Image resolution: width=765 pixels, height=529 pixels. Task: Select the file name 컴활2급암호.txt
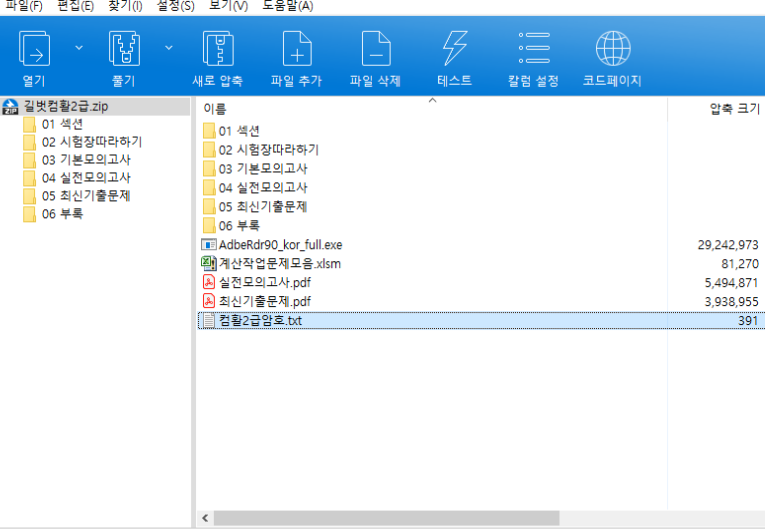pyautogui.click(x=260, y=321)
